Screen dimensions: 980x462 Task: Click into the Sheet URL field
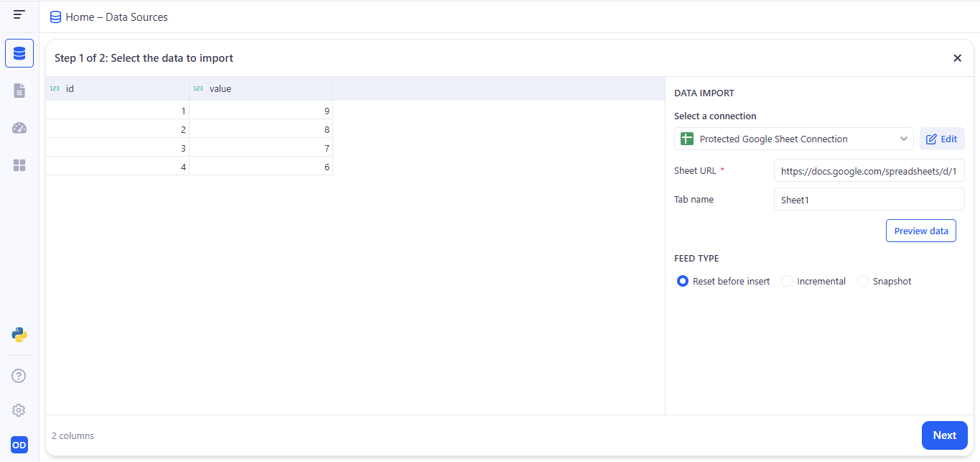[869, 171]
